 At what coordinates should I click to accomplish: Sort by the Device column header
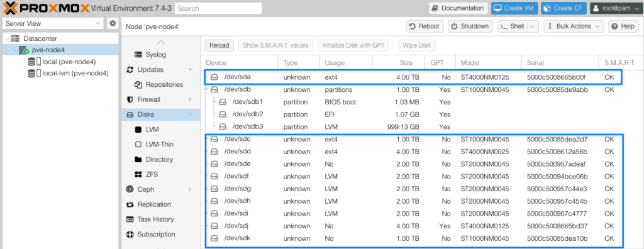pos(240,63)
